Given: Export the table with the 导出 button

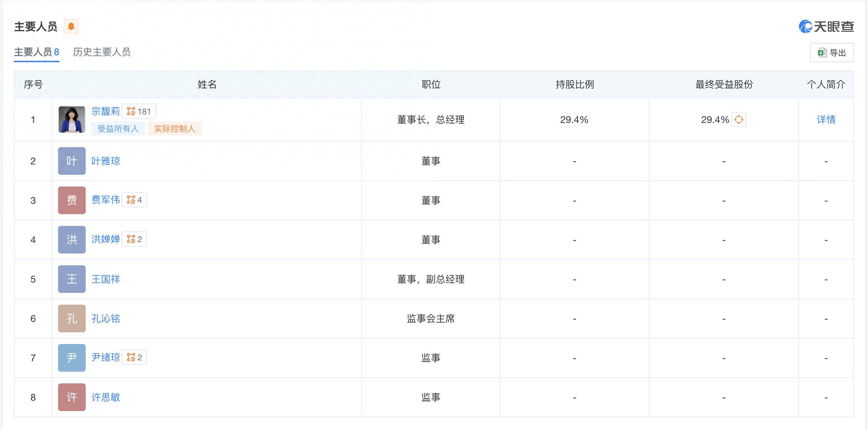Looking at the screenshot, I should point(832,53).
